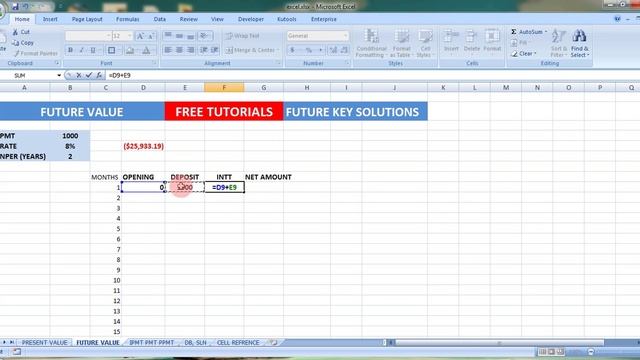This screenshot has height=360, width=640.
Task: Open the Name Box dropdown arrow
Action: (x=59, y=76)
